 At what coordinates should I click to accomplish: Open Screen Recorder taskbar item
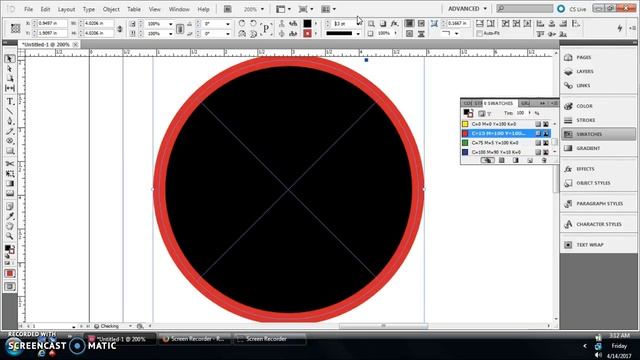(x=270, y=339)
